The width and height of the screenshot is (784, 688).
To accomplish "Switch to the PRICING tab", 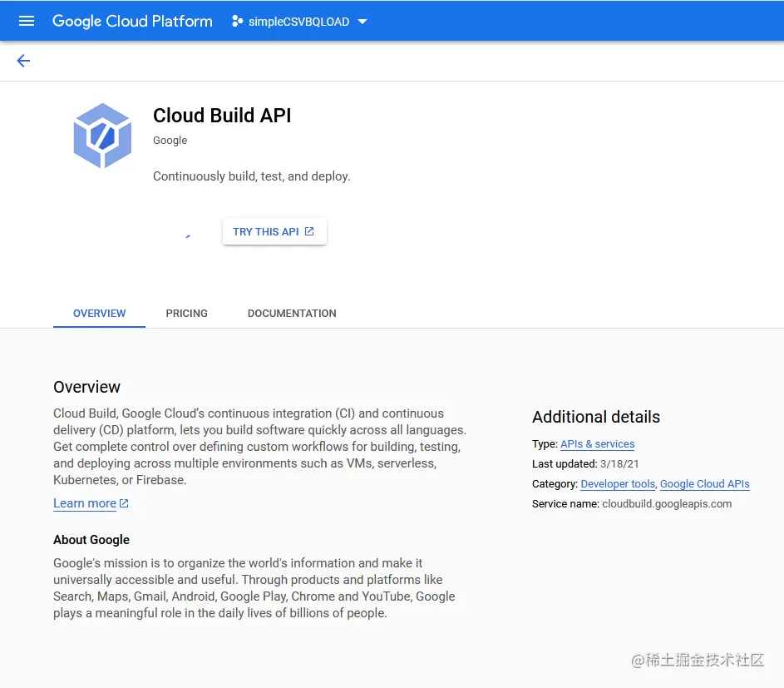I will click(x=186, y=314).
